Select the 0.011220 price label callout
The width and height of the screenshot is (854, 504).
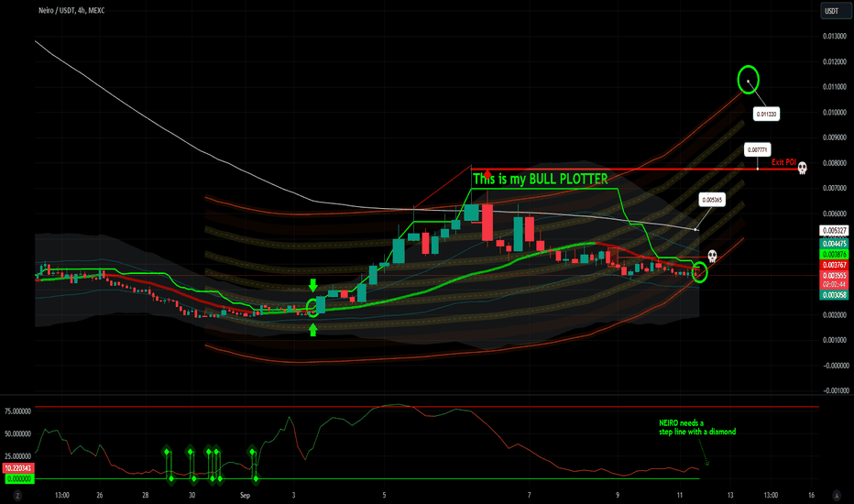tap(766, 114)
